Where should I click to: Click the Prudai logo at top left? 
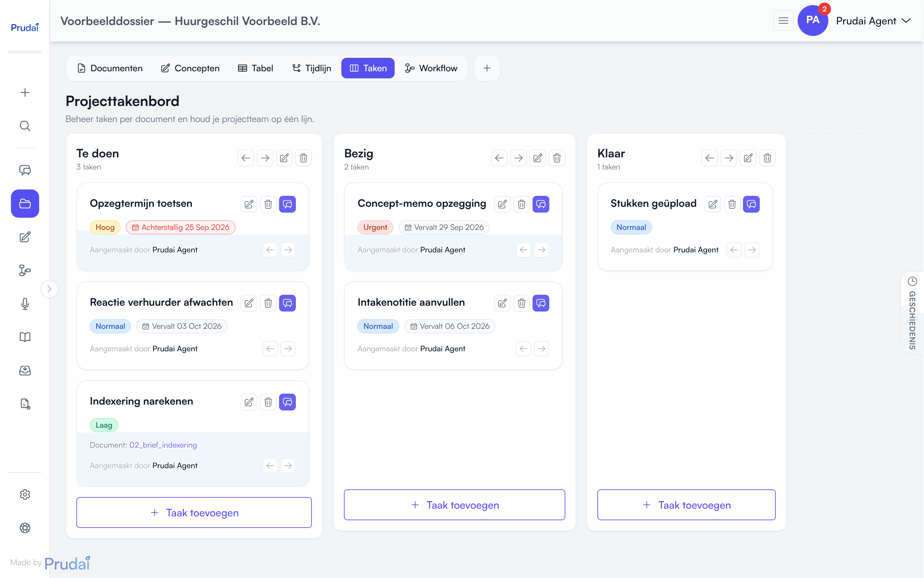25,28
